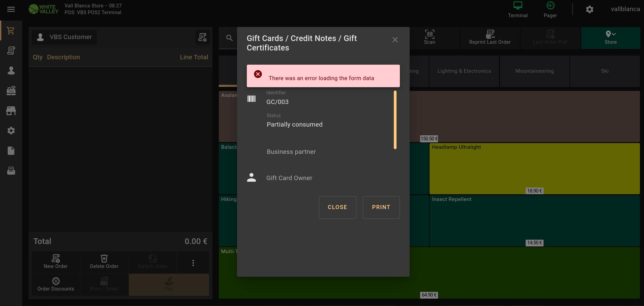This screenshot has width=644, height=306.
Task: Switch to Lighting & Electronics category tab
Action: pos(464,71)
